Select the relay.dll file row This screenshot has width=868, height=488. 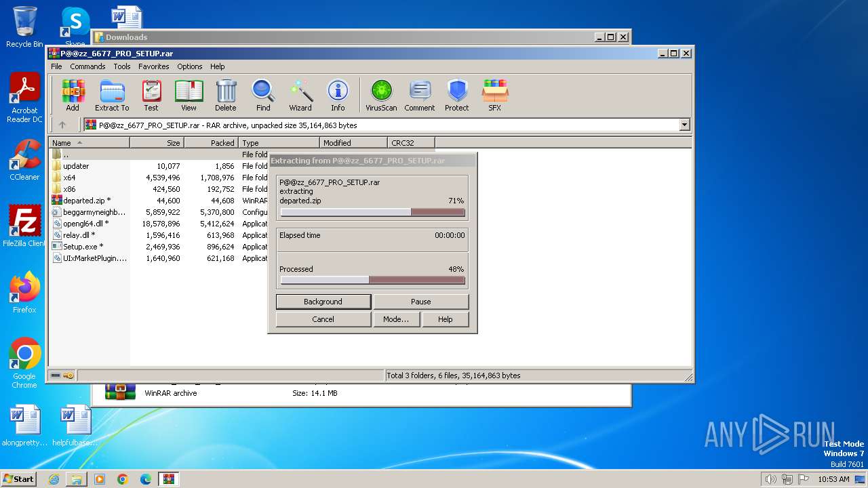[159, 235]
